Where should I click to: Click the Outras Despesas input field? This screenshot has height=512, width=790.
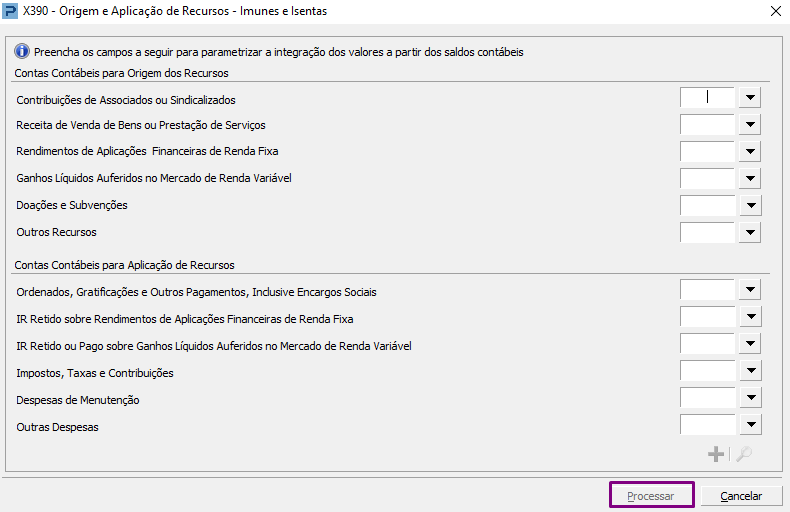707,424
